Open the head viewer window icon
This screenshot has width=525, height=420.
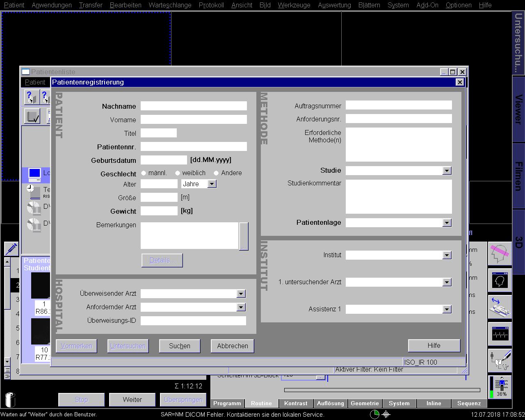coord(500,281)
